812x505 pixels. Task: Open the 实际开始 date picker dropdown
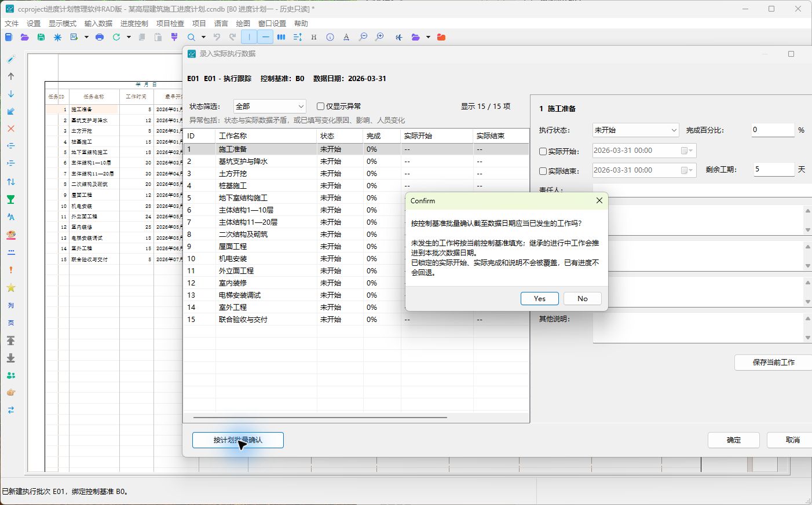tap(687, 151)
